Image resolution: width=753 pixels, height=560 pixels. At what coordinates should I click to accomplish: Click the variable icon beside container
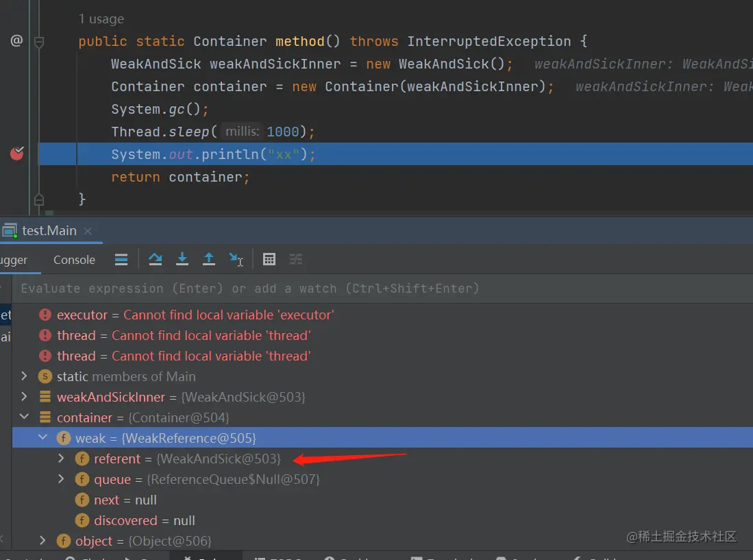tap(45, 417)
